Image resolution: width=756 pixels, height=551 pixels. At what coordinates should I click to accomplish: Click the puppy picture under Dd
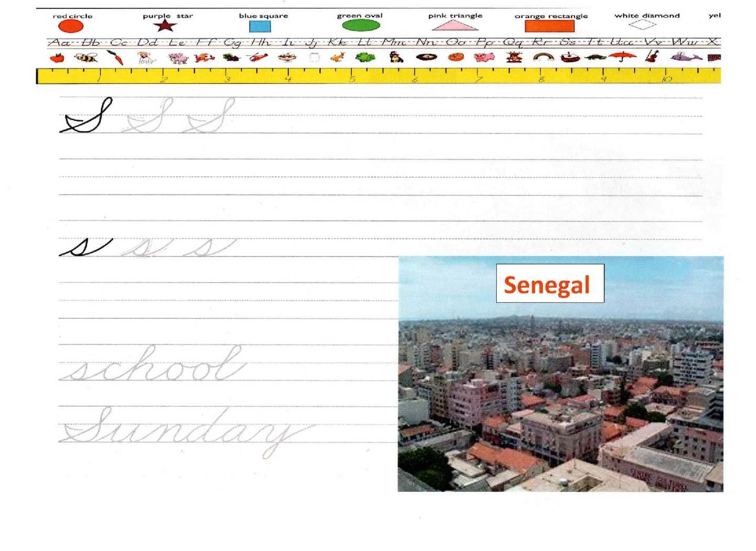(146, 57)
